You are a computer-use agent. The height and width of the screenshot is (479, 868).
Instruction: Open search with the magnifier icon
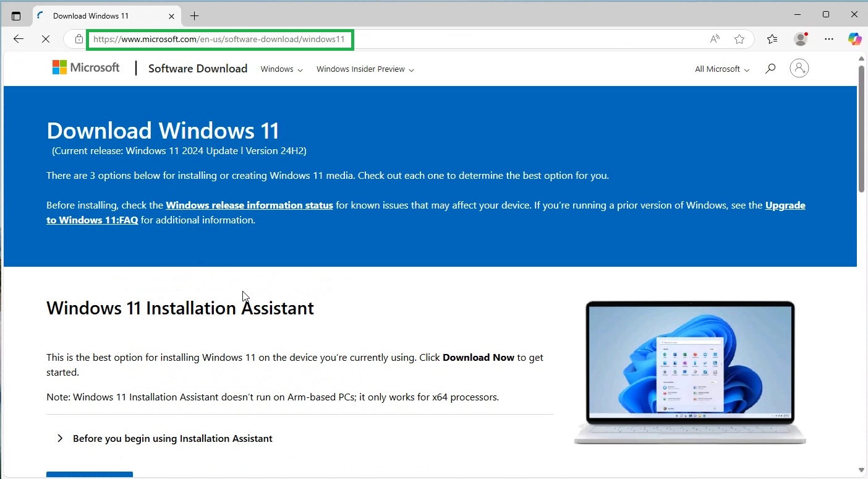click(770, 69)
